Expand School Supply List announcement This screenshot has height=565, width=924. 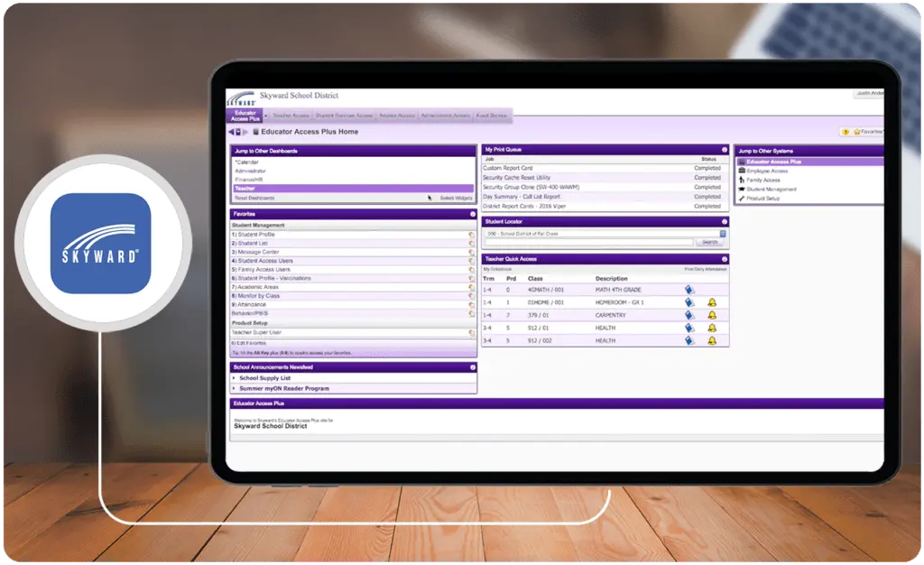point(235,378)
